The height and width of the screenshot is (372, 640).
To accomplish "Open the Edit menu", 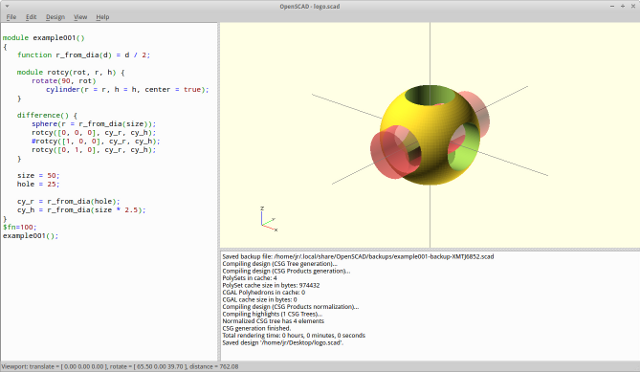I will point(31,17).
